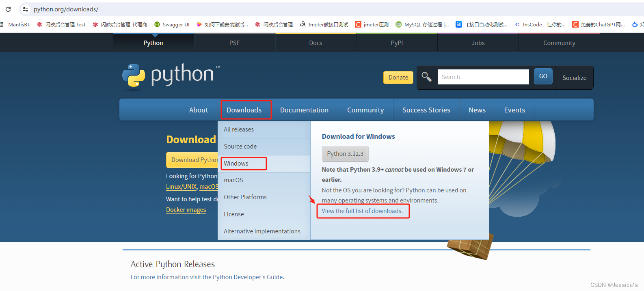Open the Downloads navigation menu
This screenshot has width=644, height=291.
[x=244, y=110]
